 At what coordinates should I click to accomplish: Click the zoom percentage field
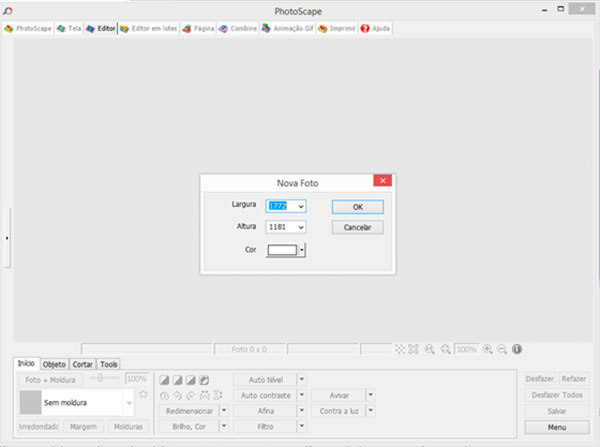466,349
